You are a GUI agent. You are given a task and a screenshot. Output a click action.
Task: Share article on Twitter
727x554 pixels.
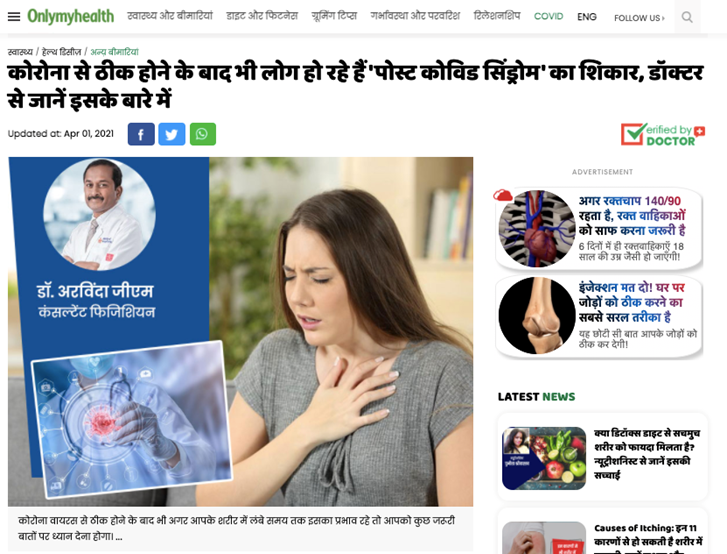[172, 134]
